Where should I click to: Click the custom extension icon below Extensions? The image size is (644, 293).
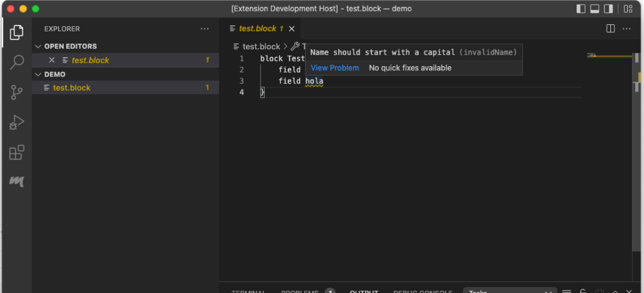tap(16, 182)
